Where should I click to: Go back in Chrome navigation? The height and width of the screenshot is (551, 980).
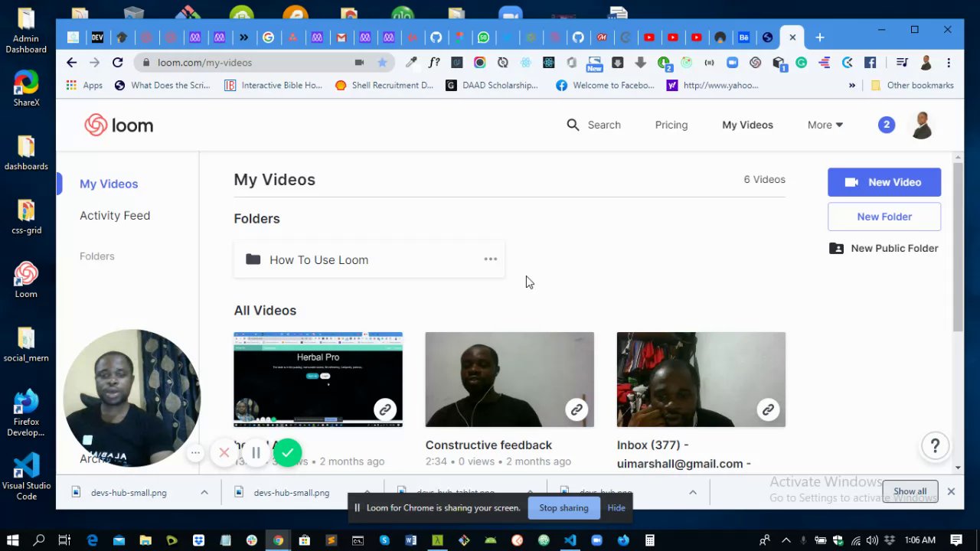(x=71, y=63)
